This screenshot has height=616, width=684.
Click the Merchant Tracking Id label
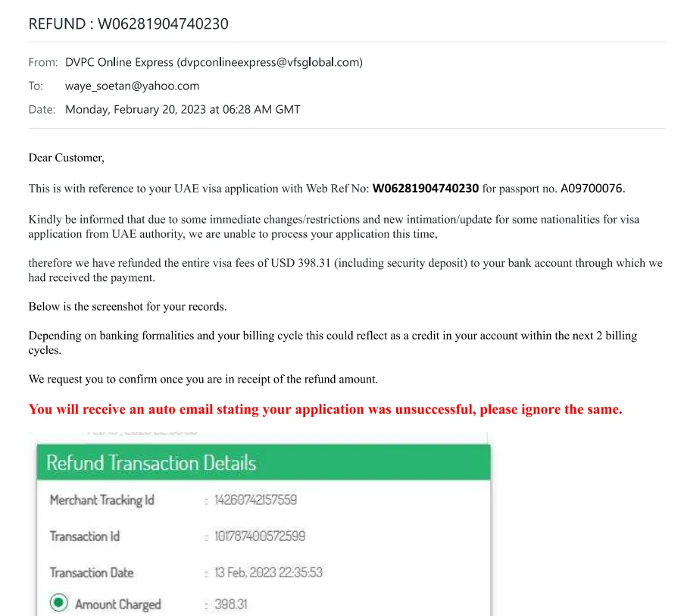pos(102,500)
